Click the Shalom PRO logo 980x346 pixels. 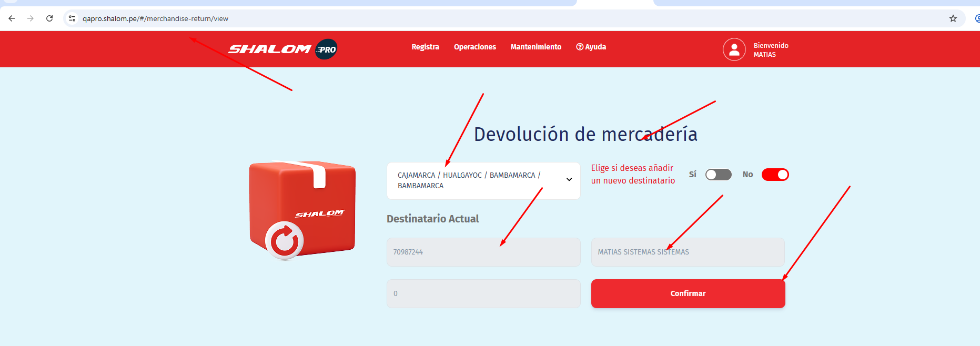[282, 49]
